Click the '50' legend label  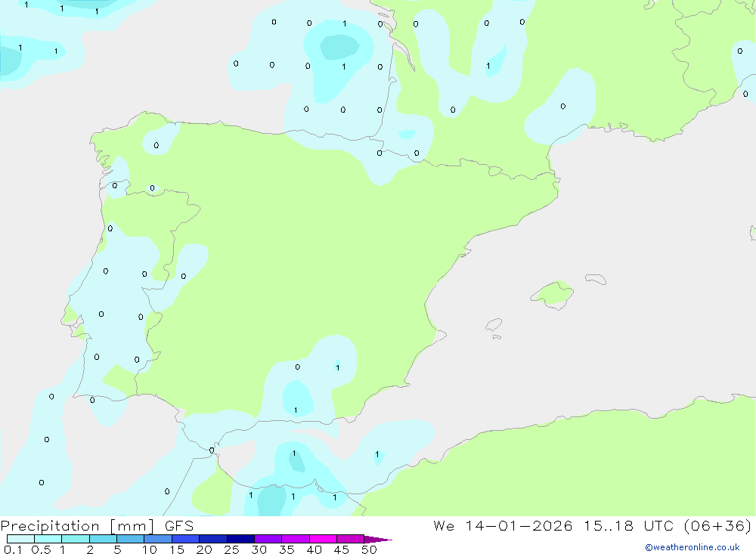click(x=369, y=549)
